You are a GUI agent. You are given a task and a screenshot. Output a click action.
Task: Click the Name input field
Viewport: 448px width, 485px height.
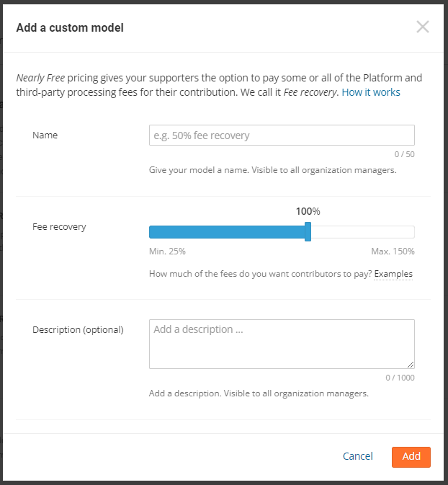pyautogui.click(x=282, y=135)
